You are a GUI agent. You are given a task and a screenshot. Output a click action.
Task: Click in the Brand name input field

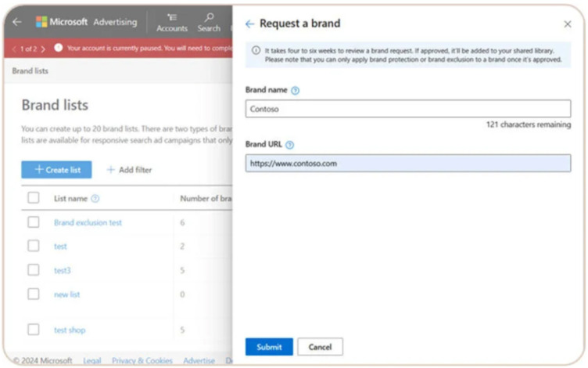(408, 109)
